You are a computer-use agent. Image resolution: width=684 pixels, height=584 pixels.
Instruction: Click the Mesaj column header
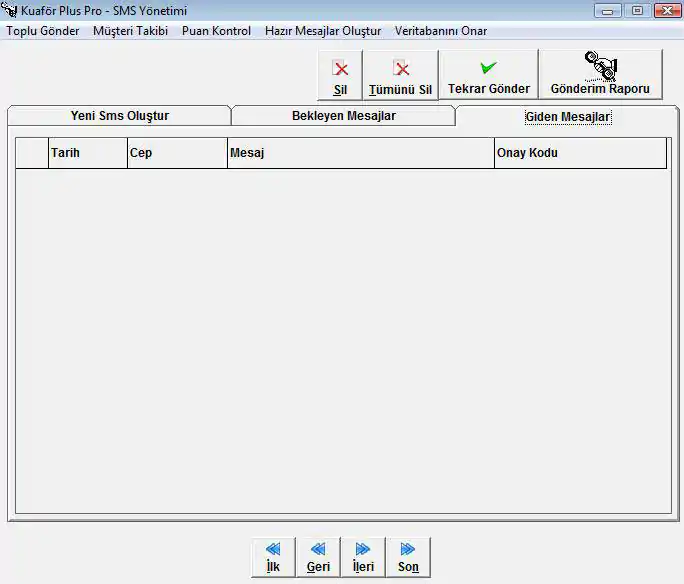pos(360,153)
